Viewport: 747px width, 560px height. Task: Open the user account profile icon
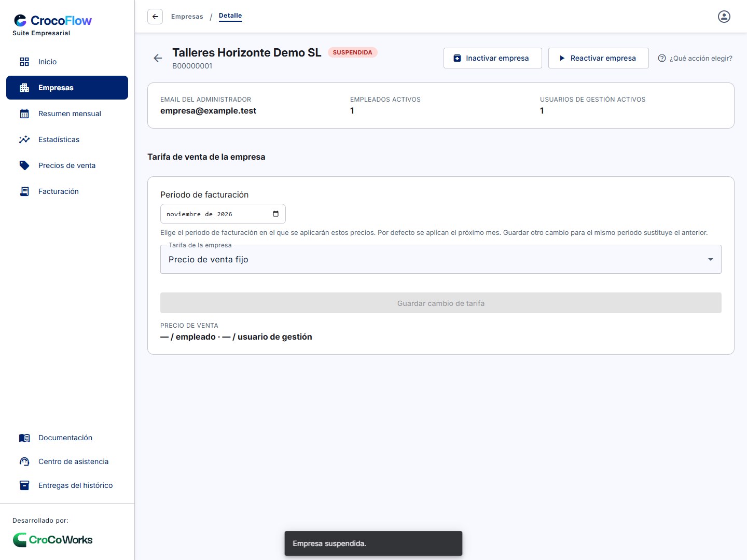click(724, 17)
